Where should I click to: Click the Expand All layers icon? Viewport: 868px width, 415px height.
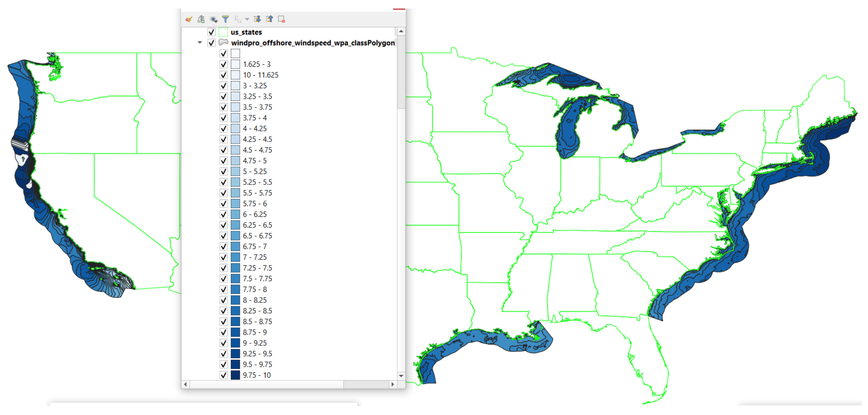tap(257, 19)
